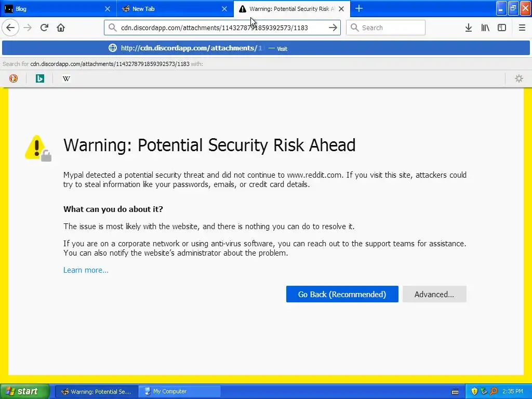Open a new tab with plus button

(x=358, y=8)
